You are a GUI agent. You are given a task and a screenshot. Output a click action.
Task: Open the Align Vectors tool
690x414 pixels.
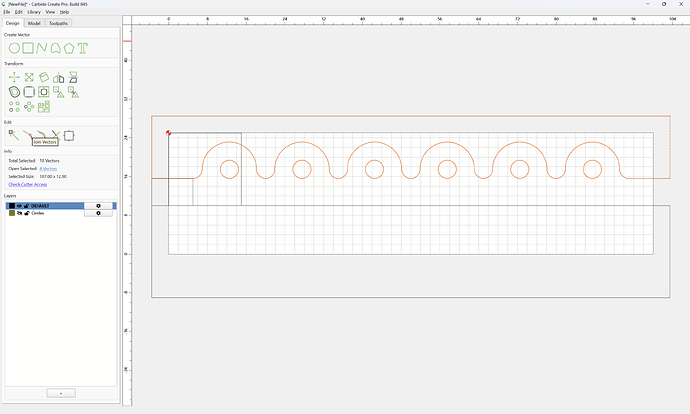point(59,92)
